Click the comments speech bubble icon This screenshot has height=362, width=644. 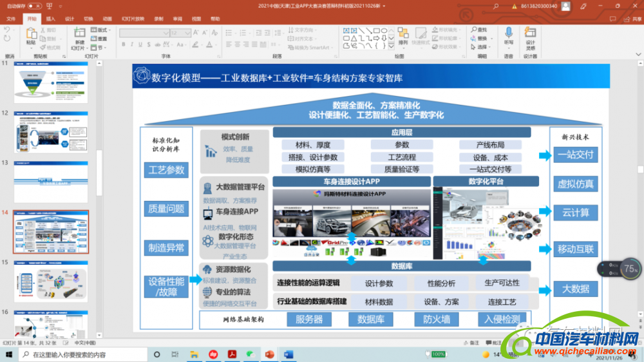pyautogui.click(x=613, y=19)
